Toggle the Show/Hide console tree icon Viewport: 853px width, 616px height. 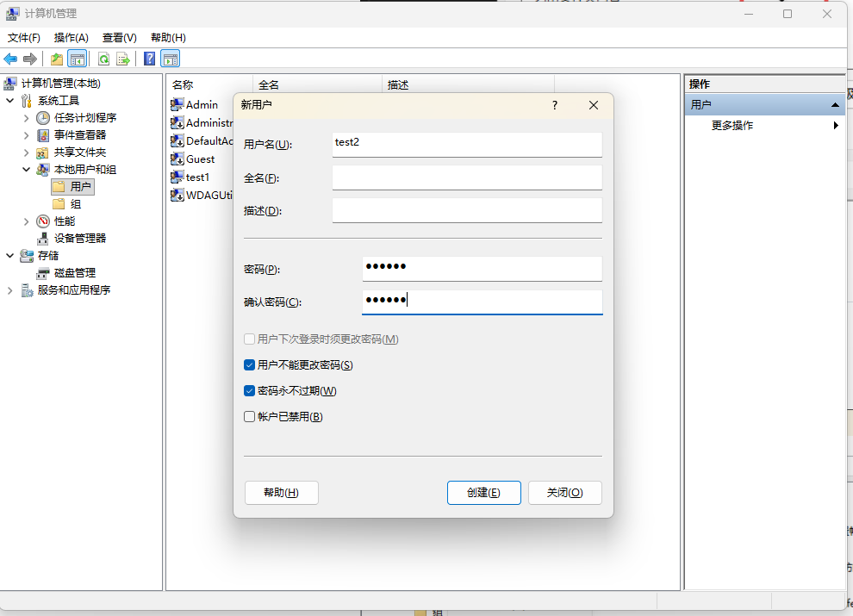(x=78, y=59)
